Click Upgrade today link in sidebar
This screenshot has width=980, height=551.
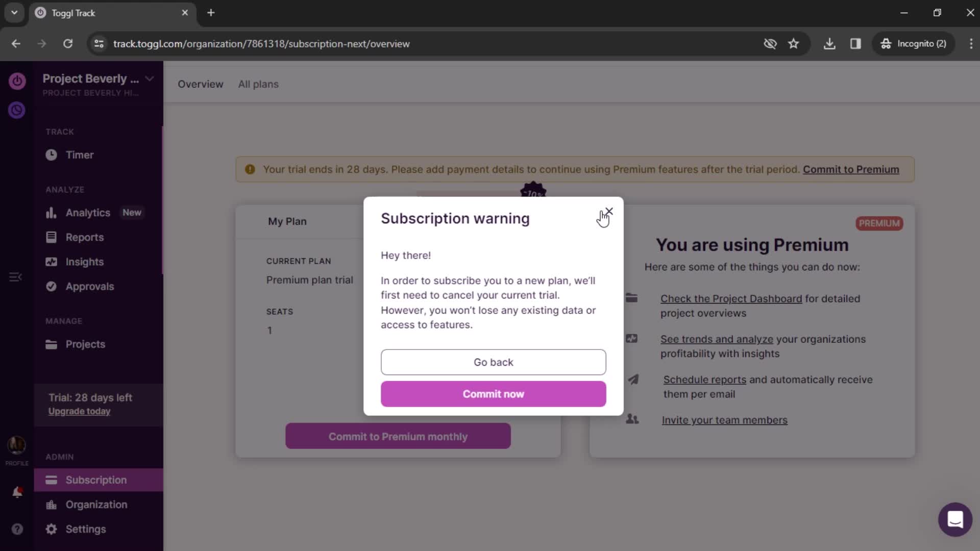(79, 411)
